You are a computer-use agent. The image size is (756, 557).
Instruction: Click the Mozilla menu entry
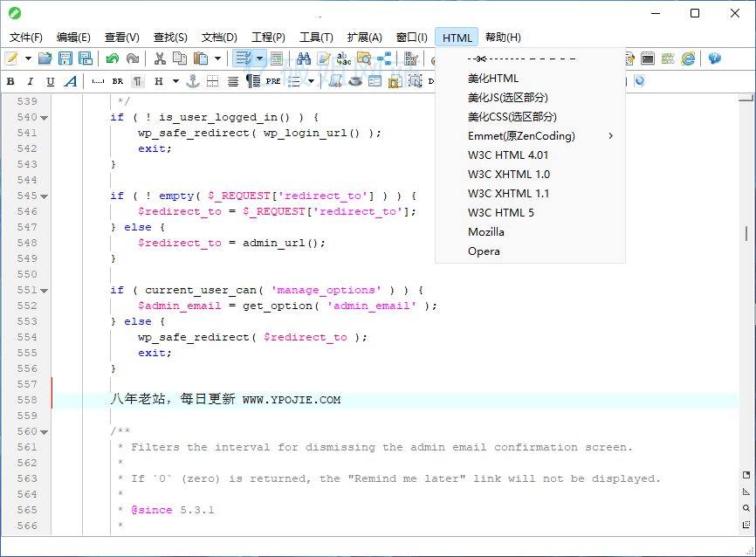[x=485, y=232]
